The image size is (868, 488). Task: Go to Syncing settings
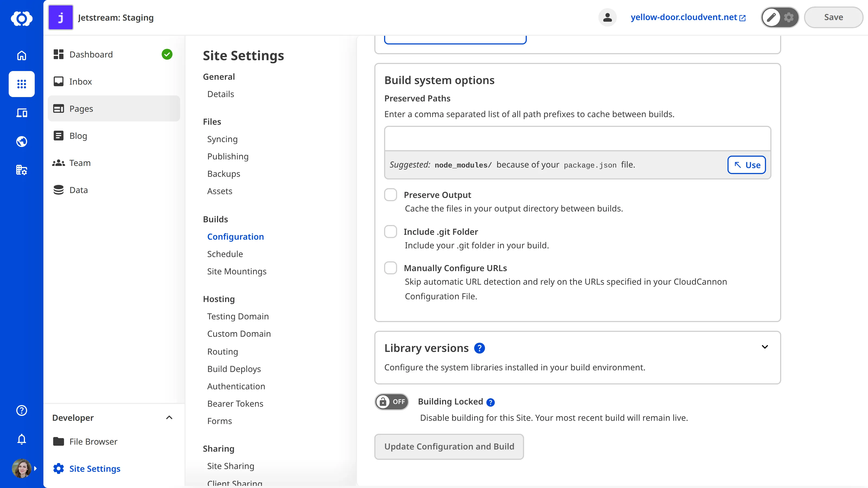coord(222,139)
